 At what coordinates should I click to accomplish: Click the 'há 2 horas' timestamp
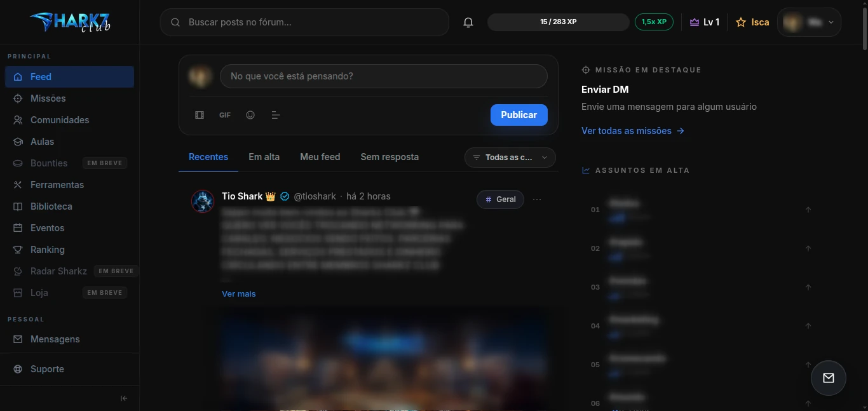[x=369, y=196]
